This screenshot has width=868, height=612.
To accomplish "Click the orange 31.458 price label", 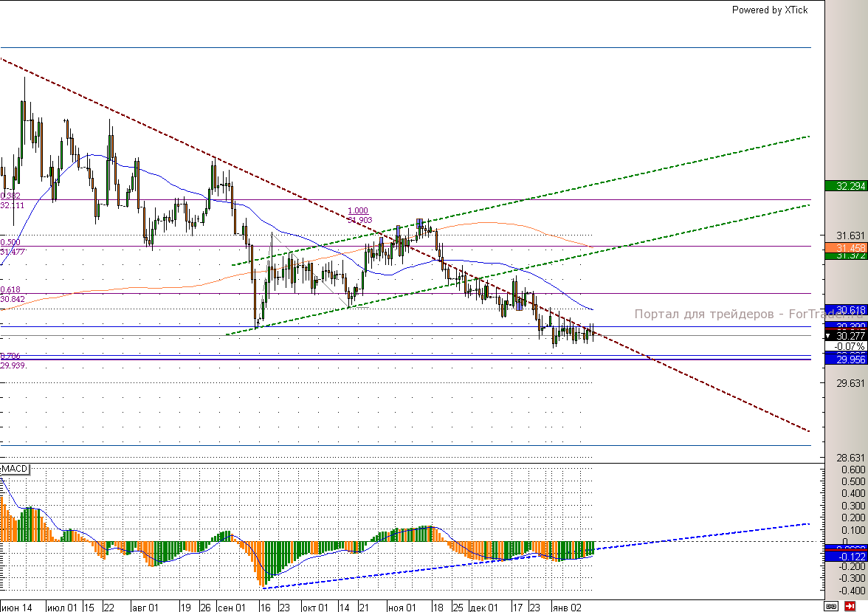I will pos(846,247).
